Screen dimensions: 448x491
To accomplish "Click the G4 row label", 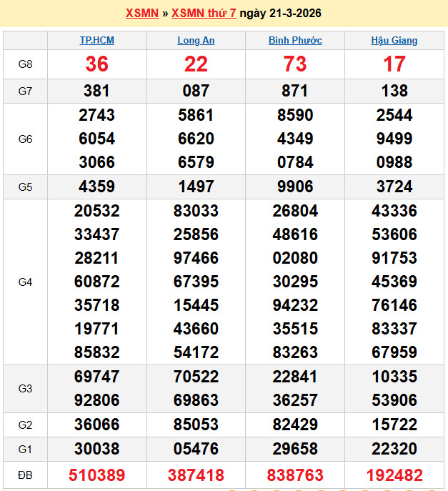I will pos(25,282).
